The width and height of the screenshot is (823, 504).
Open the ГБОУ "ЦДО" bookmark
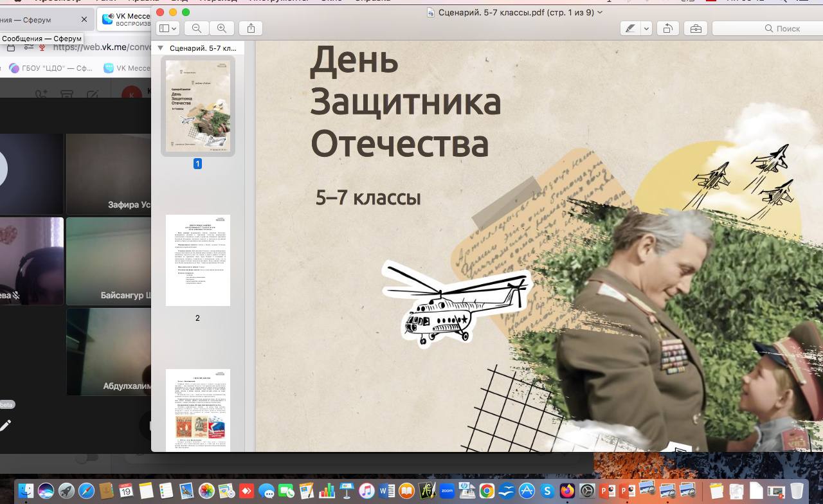51,68
